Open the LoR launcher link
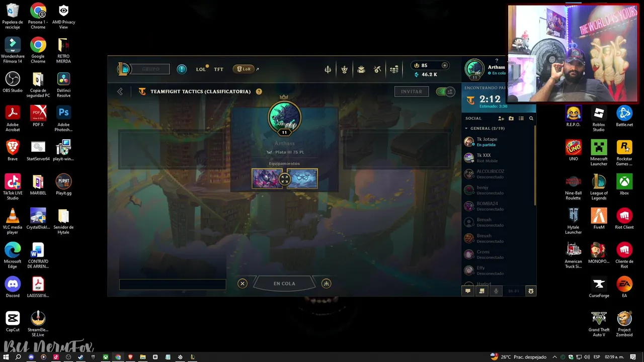644x362 pixels. point(244,69)
